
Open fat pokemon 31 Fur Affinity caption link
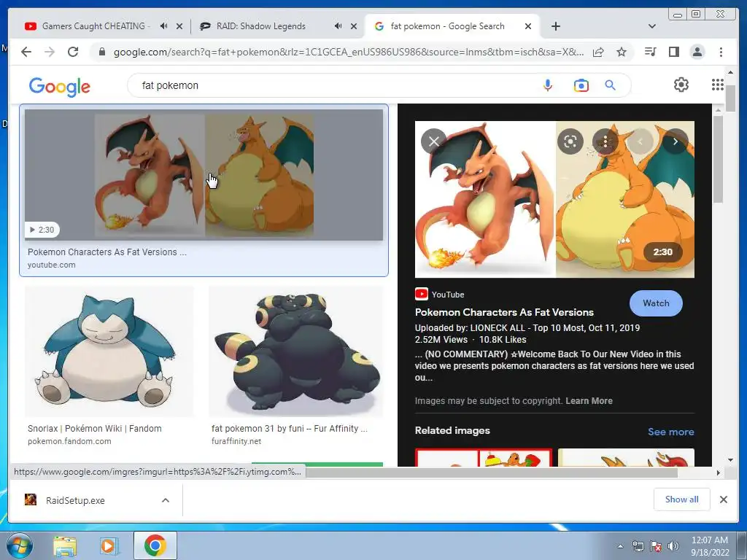coord(289,429)
